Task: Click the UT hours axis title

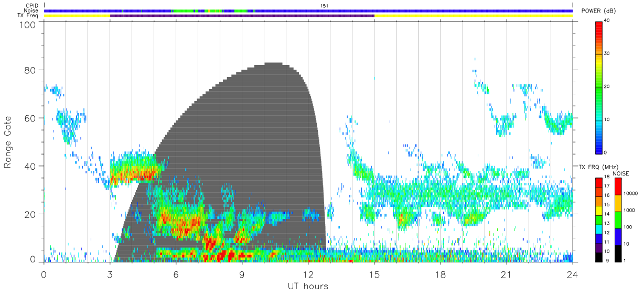Action: (x=308, y=287)
